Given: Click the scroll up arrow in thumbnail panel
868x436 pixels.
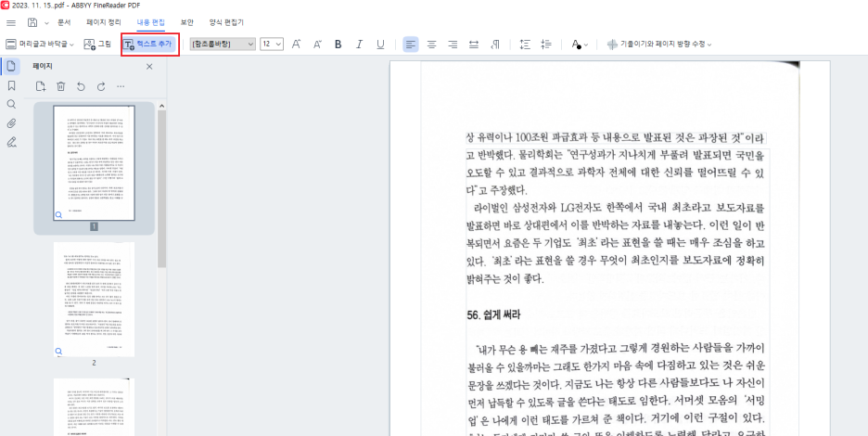Looking at the screenshot, I should 162,105.
